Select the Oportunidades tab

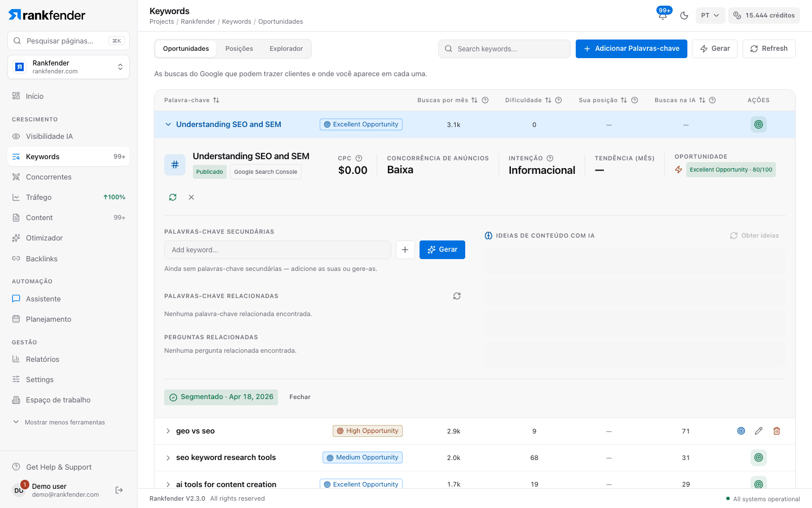[x=186, y=49]
